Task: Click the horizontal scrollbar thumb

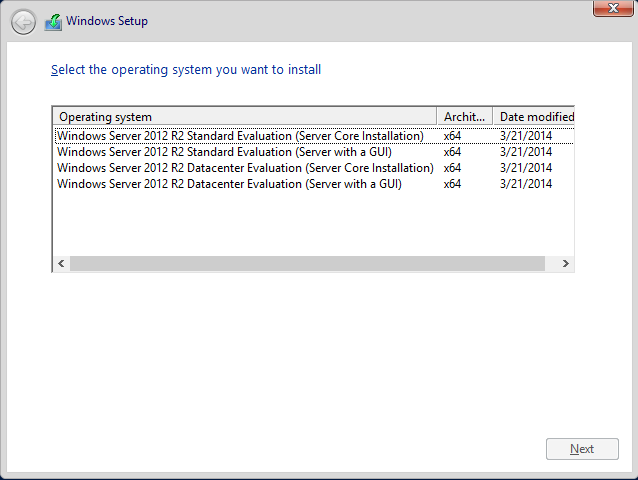Action: [307, 263]
